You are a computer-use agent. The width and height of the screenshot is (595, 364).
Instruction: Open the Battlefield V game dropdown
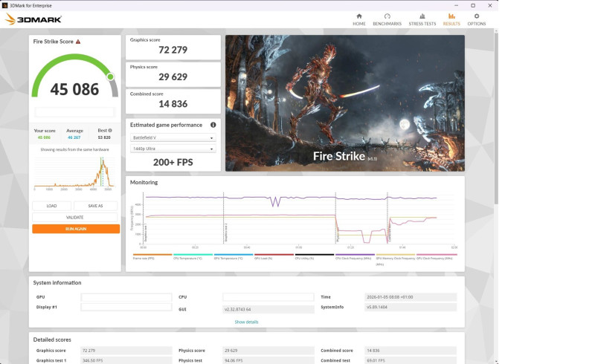pos(173,137)
